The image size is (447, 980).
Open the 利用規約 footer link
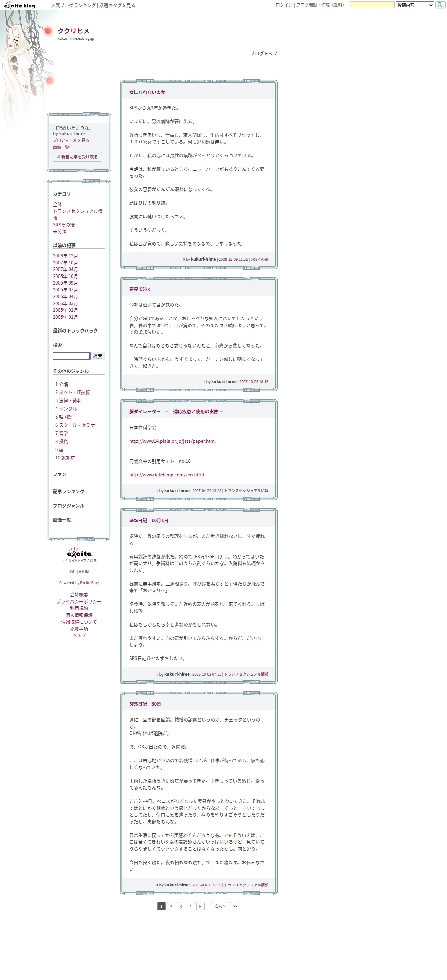point(79,608)
